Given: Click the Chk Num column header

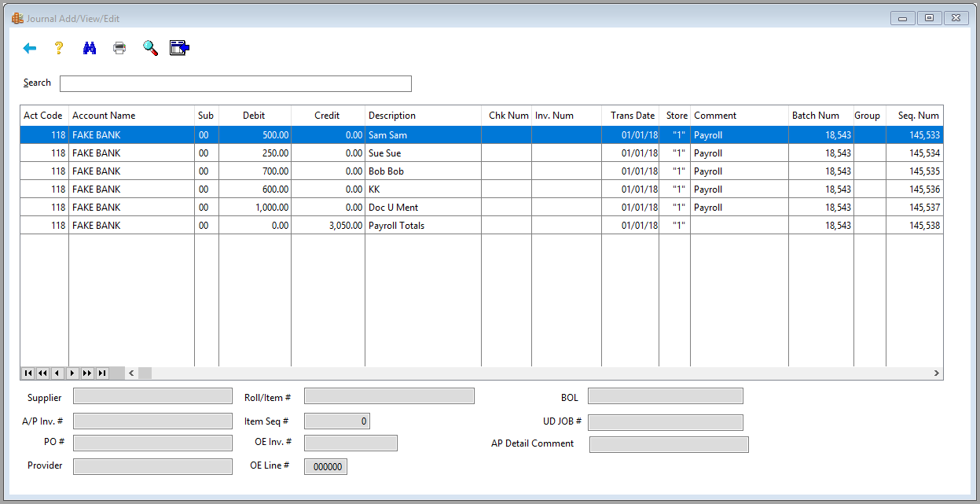Looking at the screenshot, I should click(x=507, y=116).
